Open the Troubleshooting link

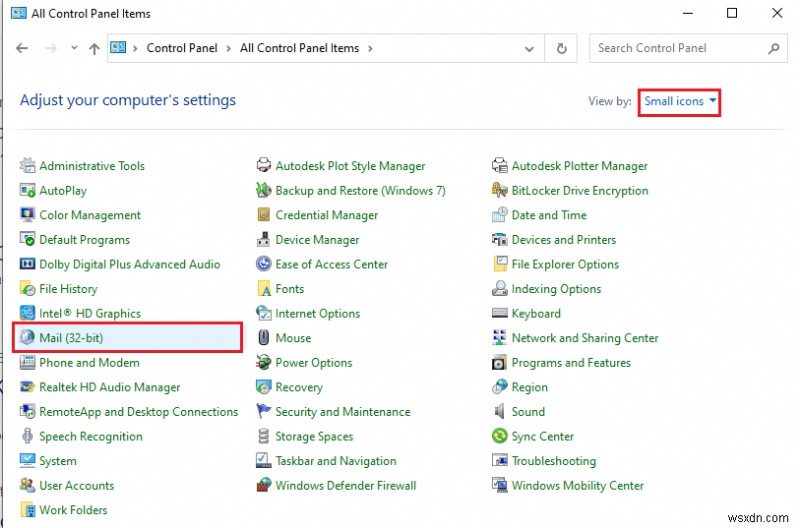[x=554, y=461]
